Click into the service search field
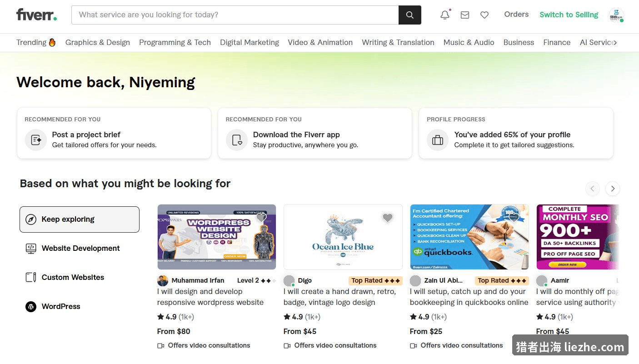The width and height of the screenshot is (639, 364). tap(235, 15)
